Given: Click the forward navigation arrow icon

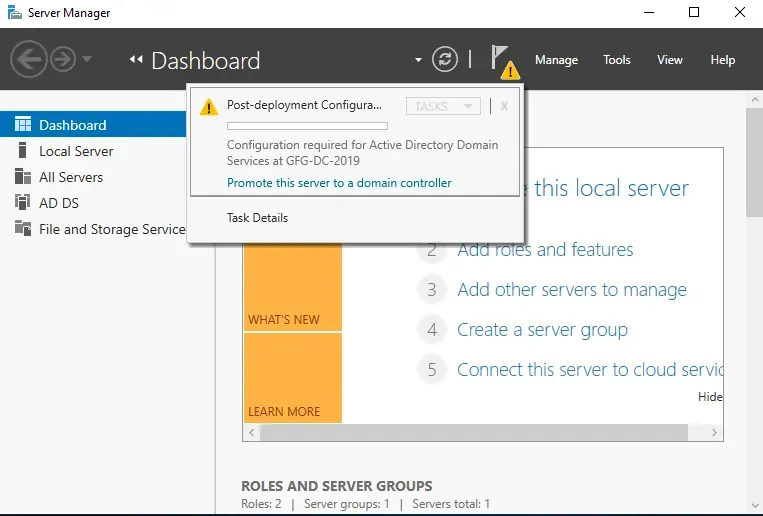Looking at the screenshot, I should click(63, 59).
